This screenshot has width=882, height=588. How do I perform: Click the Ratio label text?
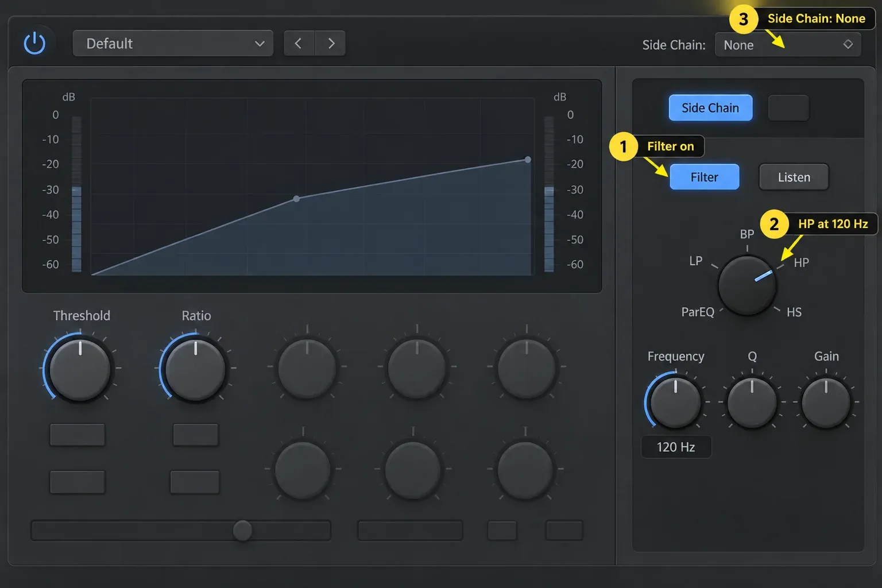pyautogui.click(x=196, y=316)
